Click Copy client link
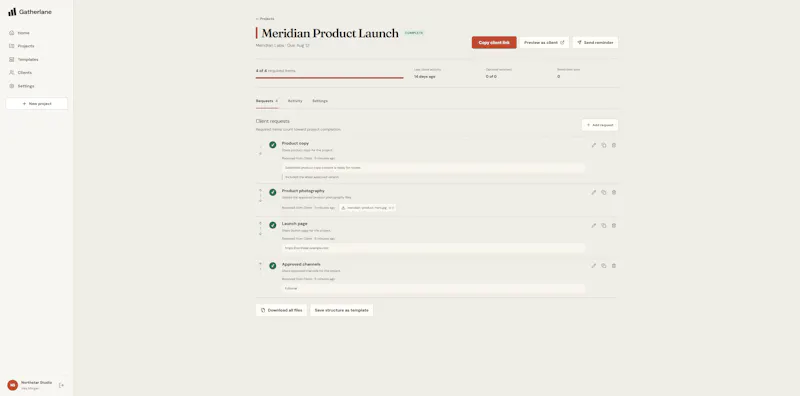800x396 pixels. point(494,42)
